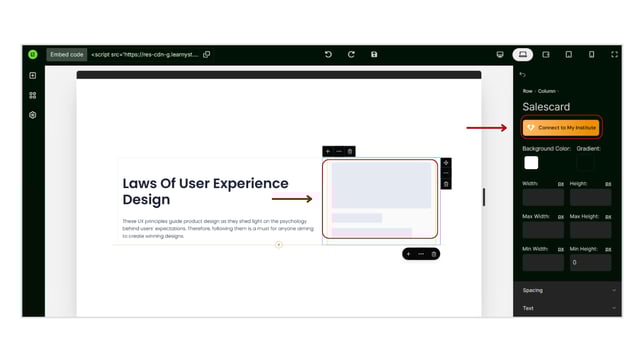This screenshot has height=362, width=644.
Task: Click minus in toolbar above the salescard
Action: 339,152
